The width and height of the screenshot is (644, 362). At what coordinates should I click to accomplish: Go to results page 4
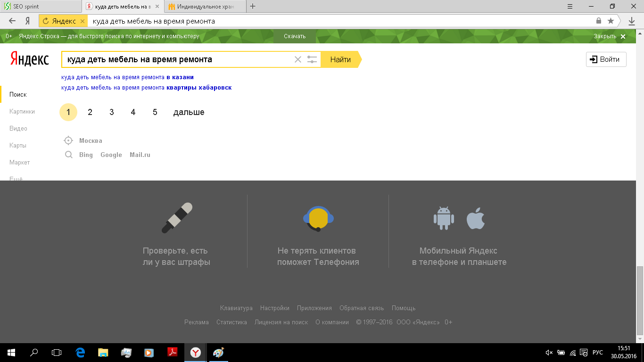(x=133, y=112)
